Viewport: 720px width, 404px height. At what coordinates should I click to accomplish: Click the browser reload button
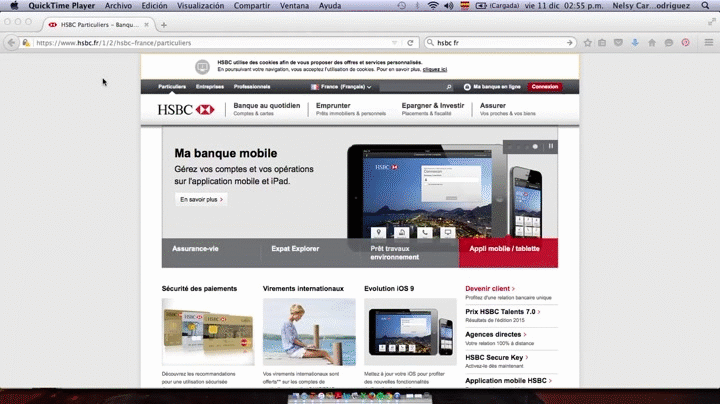[x=410, y=43]
